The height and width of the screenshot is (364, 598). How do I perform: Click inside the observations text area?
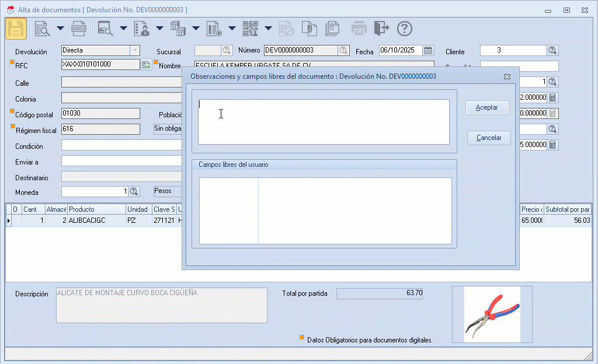click(x=324, y=122)
